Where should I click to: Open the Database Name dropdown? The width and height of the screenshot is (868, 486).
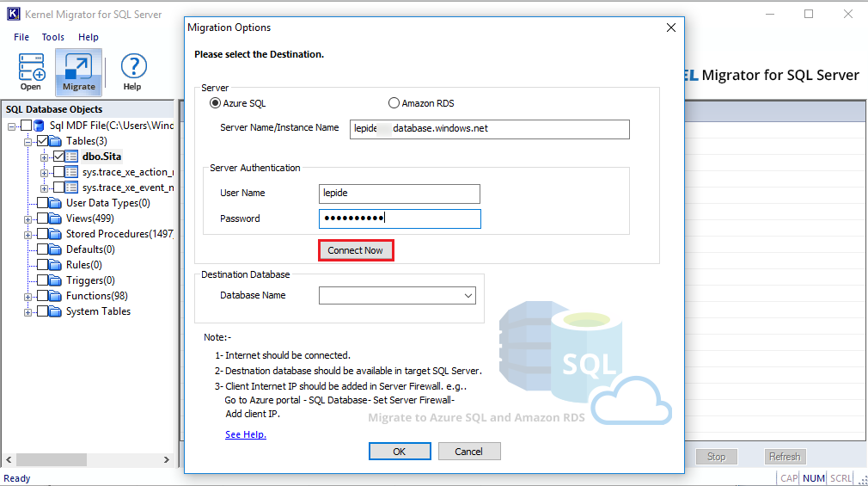coord(468,296)
